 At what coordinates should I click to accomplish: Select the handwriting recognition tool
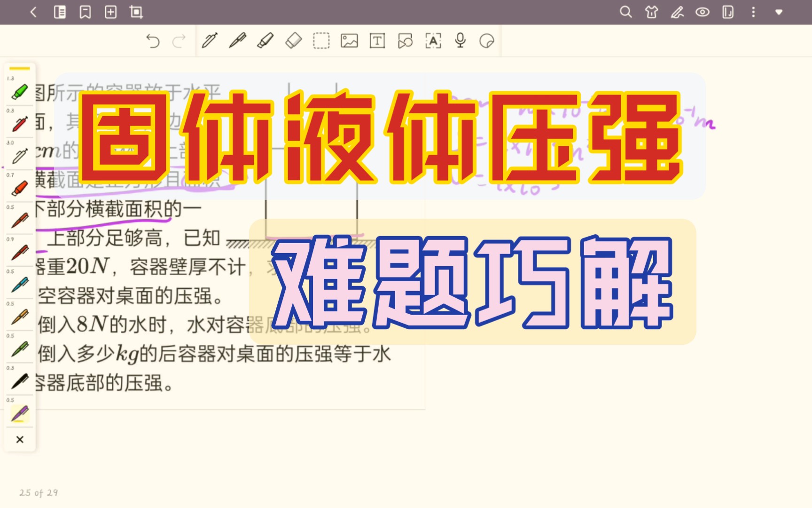point(433,41)
